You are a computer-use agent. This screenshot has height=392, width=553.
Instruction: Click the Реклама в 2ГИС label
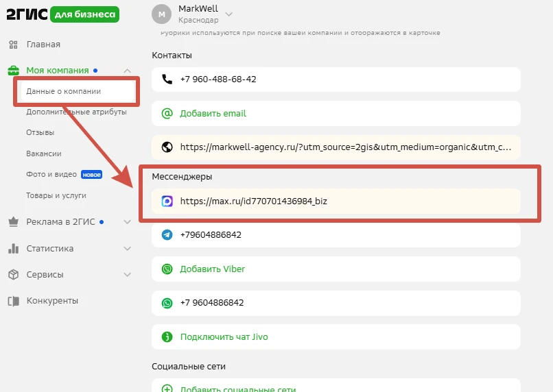coord(60,222)
